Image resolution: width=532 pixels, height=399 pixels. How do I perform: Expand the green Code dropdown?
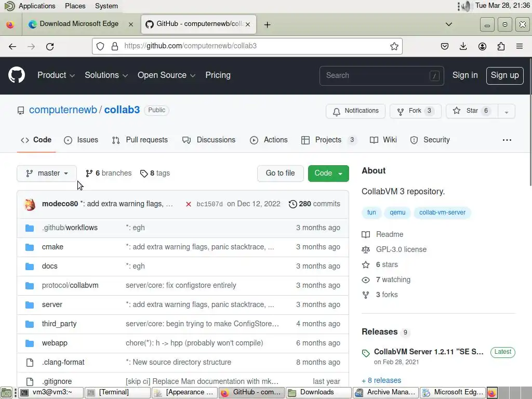328,174
